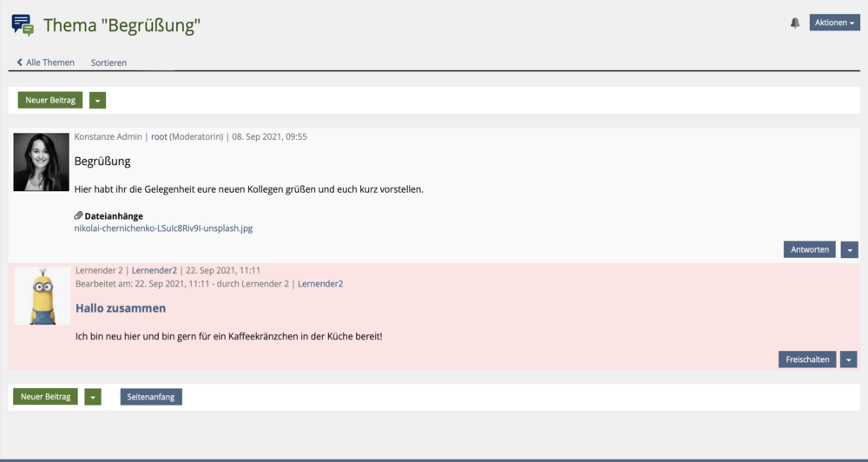The height and width of the screenshot is (462, 868).
Task: Switch to the Sortieren tab
Action: click(x=108, y=63)
